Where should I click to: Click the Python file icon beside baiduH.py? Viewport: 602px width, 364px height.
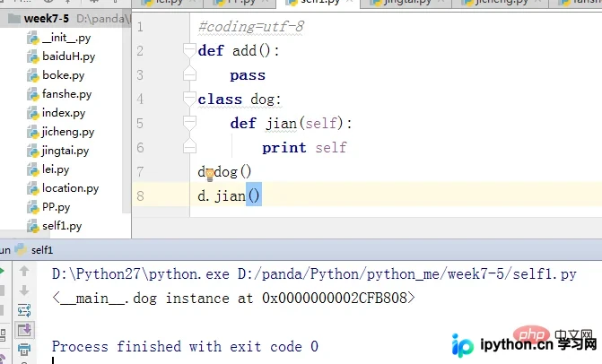[32, 56]
